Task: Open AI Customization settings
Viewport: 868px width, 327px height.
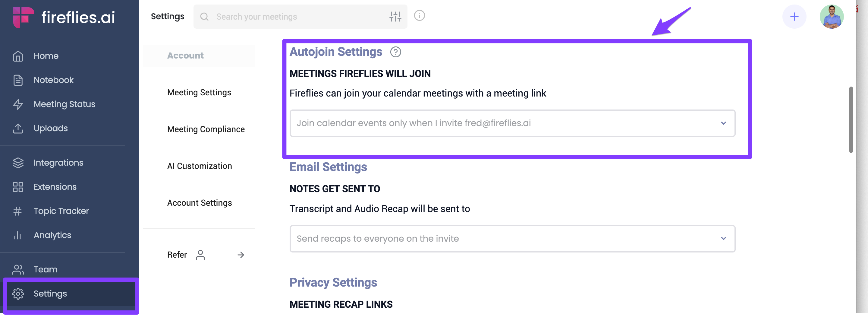Action: 200,166
